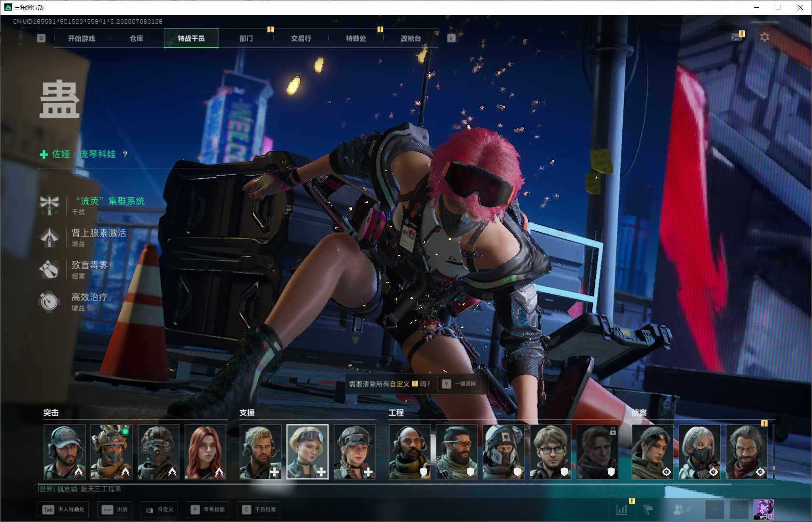Click the second empty squad slot plus
The width and height of the screenshot is (812, 522).
click(x=739, y=509)
